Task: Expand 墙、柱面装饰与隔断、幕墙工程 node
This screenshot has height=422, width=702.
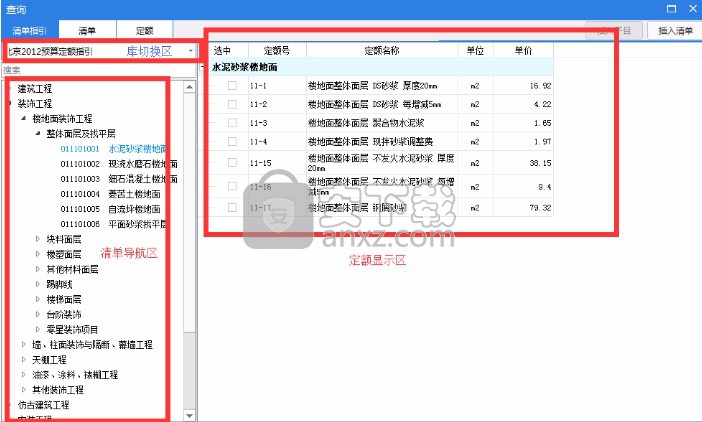Action: (x=24, y=344)
